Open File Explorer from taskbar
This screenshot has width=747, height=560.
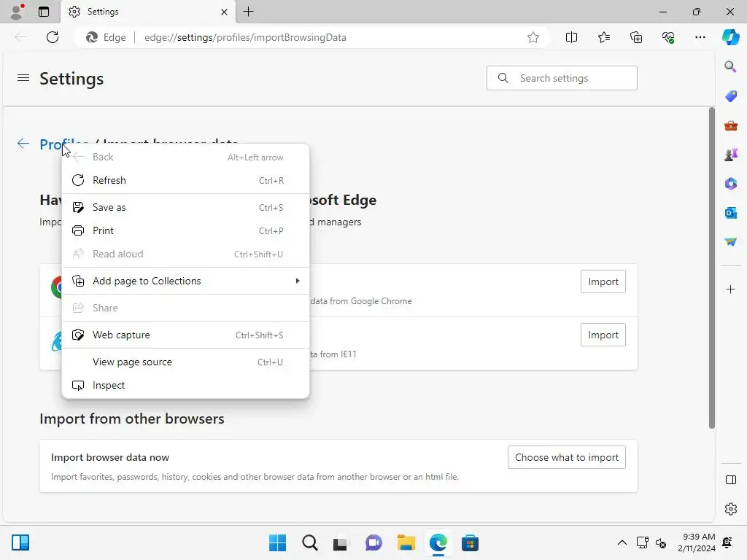[x=406, y=542]
